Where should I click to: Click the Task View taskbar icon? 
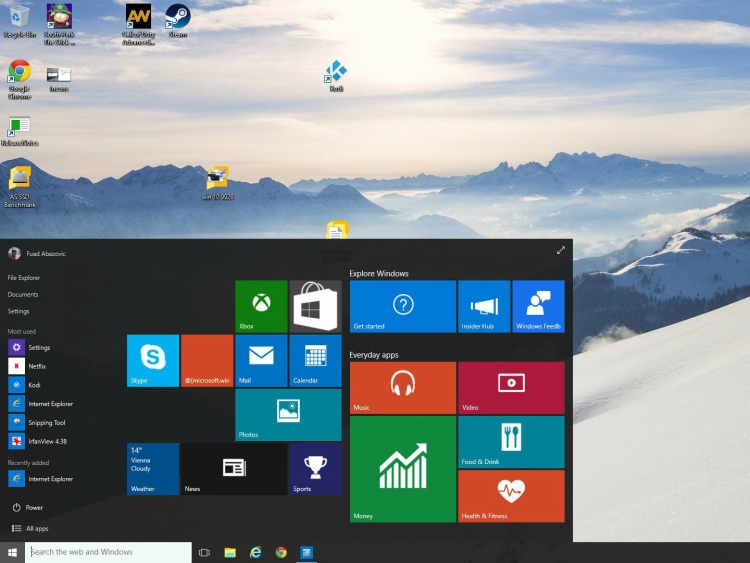click(x=204, y=552)
